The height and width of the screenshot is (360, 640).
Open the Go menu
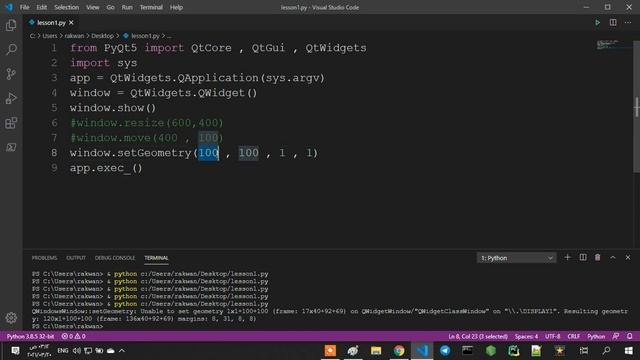click(x=111, y=7)
